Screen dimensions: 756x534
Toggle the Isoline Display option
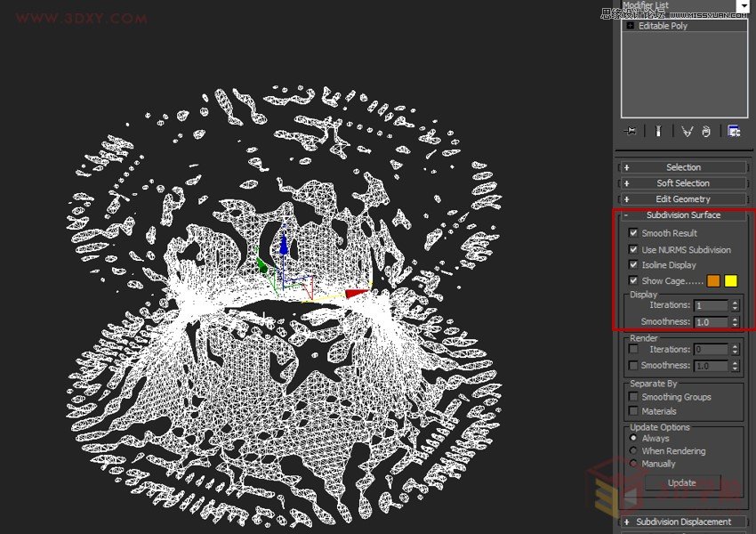tap(632, 264)
